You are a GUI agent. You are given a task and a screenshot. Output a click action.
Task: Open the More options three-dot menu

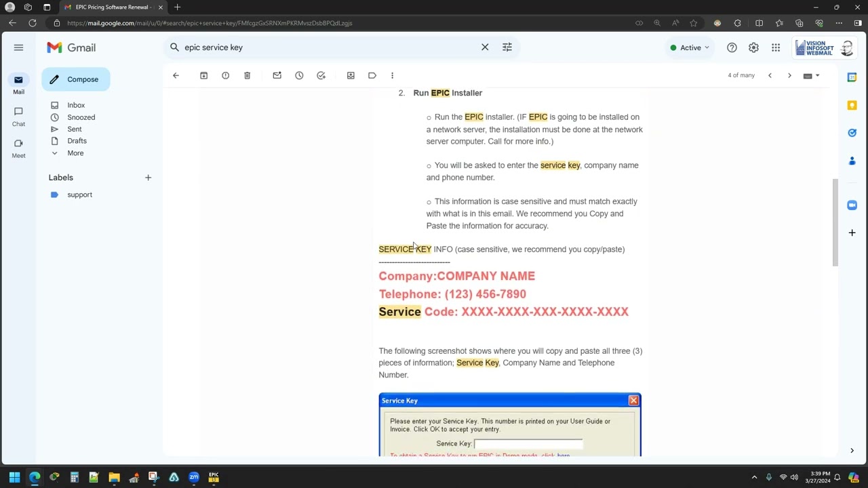click(x=392, y=75)
